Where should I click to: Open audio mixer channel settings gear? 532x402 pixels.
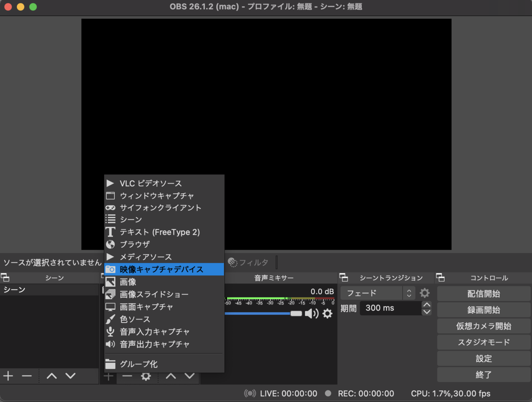[327, 314]
